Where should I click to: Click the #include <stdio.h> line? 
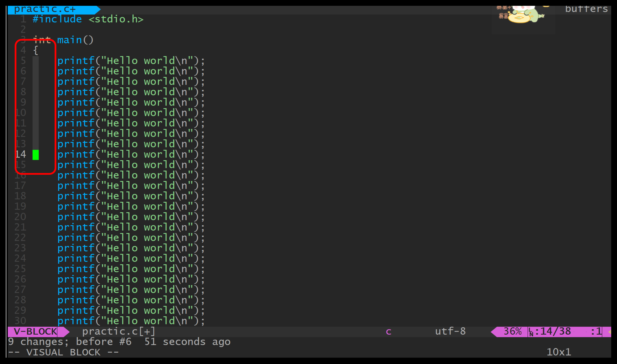(x=88, y=19)
